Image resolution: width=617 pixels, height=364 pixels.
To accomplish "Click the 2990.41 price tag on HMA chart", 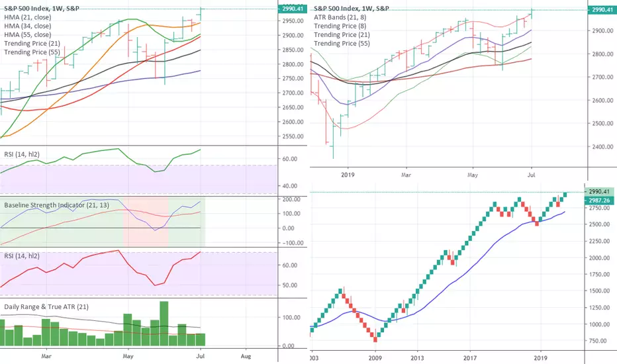I will (293, 9).
